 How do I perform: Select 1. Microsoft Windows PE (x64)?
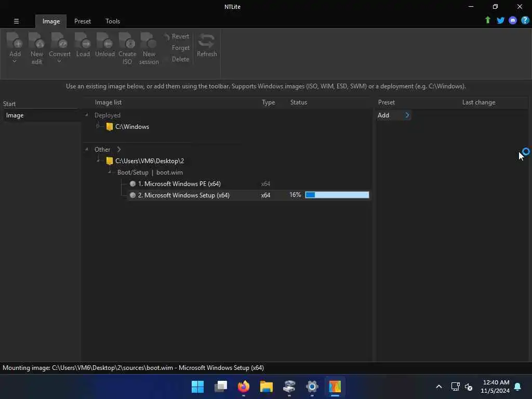179,183
